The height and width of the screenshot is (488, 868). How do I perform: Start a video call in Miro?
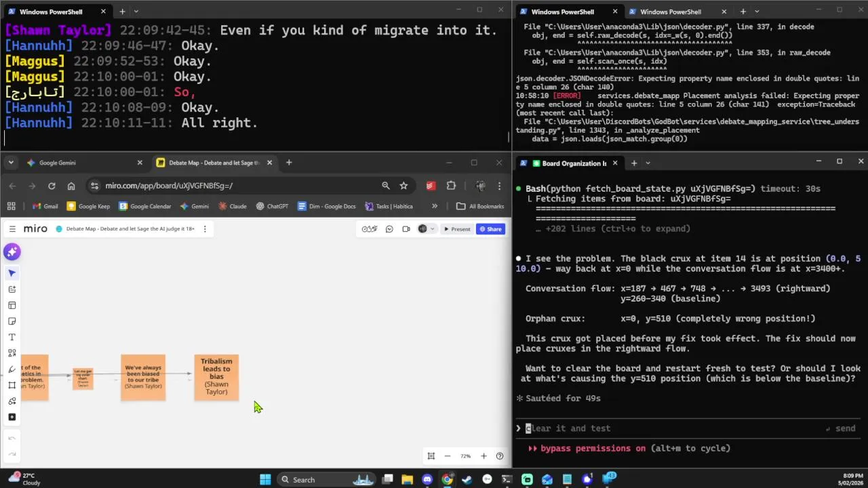[406, 229]
